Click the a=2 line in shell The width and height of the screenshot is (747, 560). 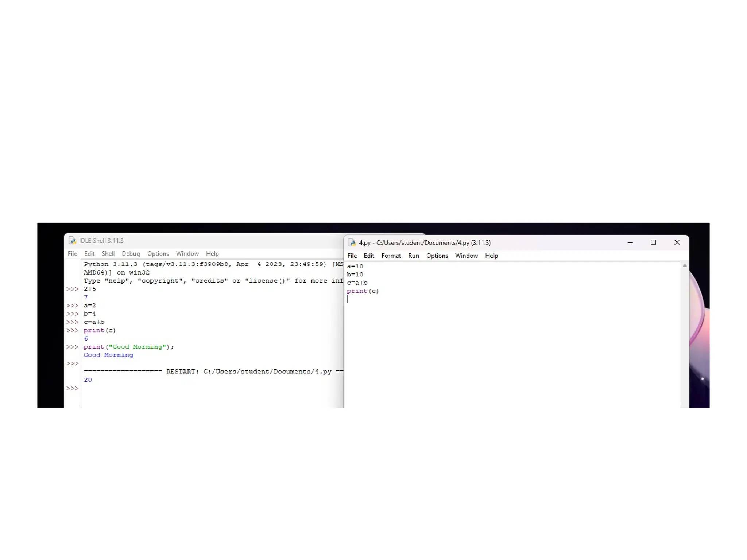click(90, 306)
